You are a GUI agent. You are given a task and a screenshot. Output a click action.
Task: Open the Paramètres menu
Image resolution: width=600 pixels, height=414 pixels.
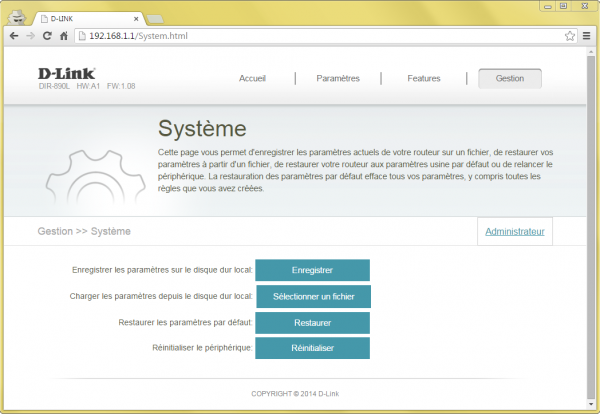337,78
